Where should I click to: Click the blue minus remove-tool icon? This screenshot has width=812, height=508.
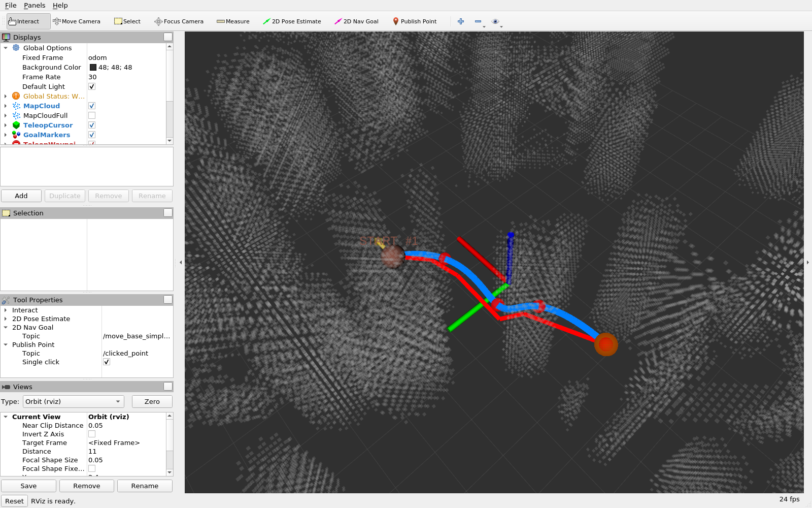coord(478,21)
